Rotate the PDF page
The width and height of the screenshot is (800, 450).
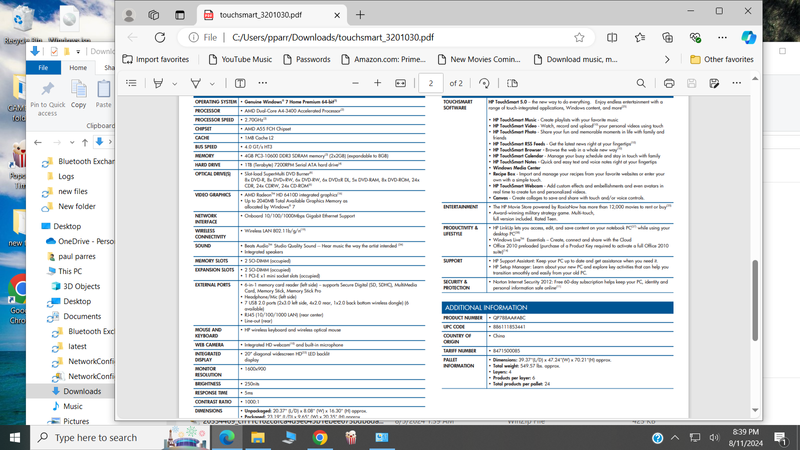tap(484, 83)
